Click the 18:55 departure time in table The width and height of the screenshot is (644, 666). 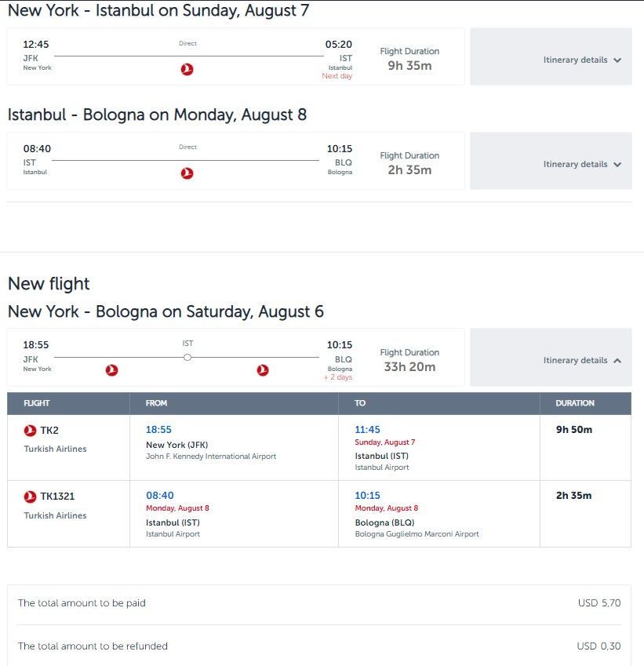coord(158,429)
